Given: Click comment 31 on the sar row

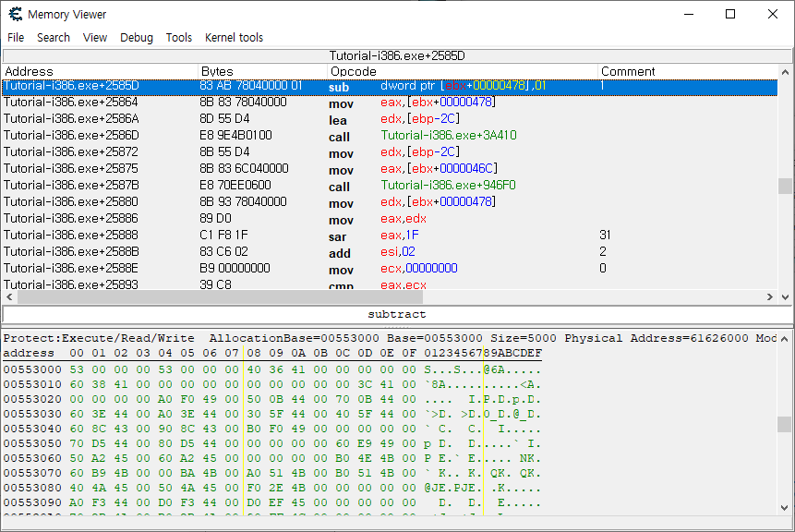Looking at the screenshot, I should 605,235.
